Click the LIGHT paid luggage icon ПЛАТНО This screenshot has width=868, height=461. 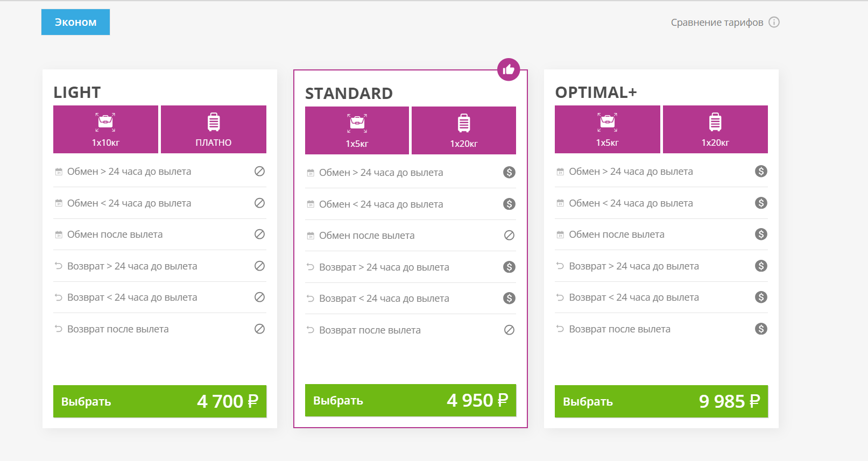(x=214, y=123)
